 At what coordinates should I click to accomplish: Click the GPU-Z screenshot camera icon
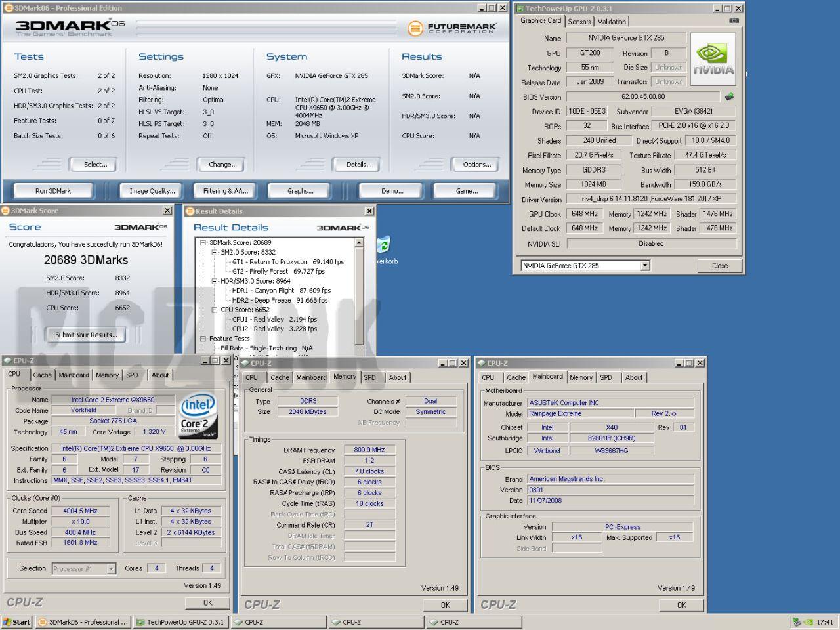734,20
